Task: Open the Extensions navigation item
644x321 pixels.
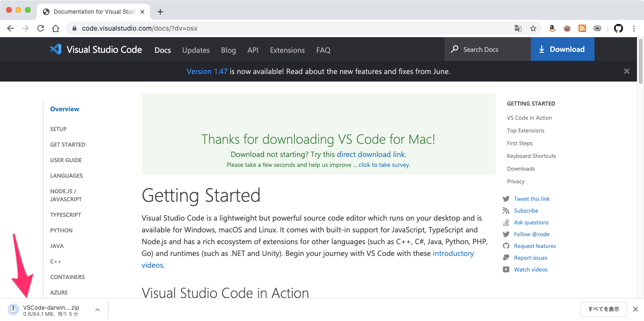Action: (x=287, y=50)
